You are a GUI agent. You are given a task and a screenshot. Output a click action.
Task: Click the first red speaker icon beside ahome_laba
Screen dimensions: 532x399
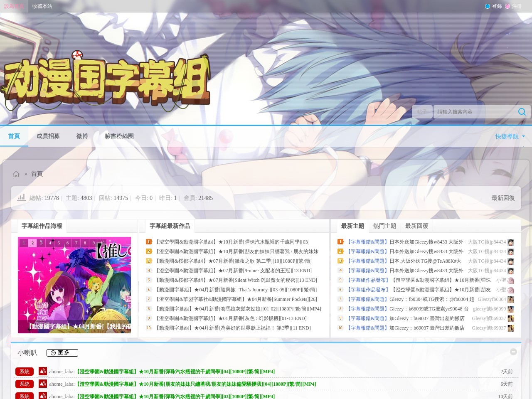click(42, 372)
